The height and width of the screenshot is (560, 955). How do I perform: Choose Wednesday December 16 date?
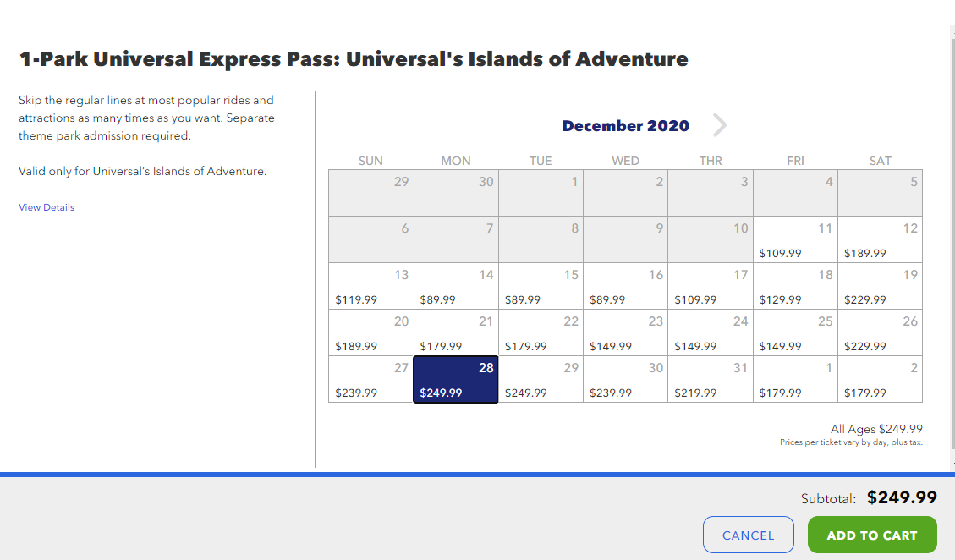[625, 286]
